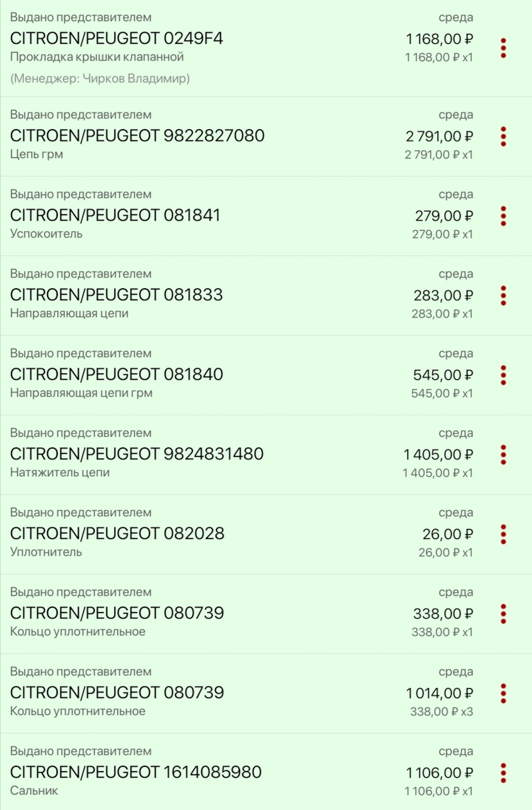532x810 pixels.
Task: Open three-dot menu for part 081840
Action: pos(503,375)
